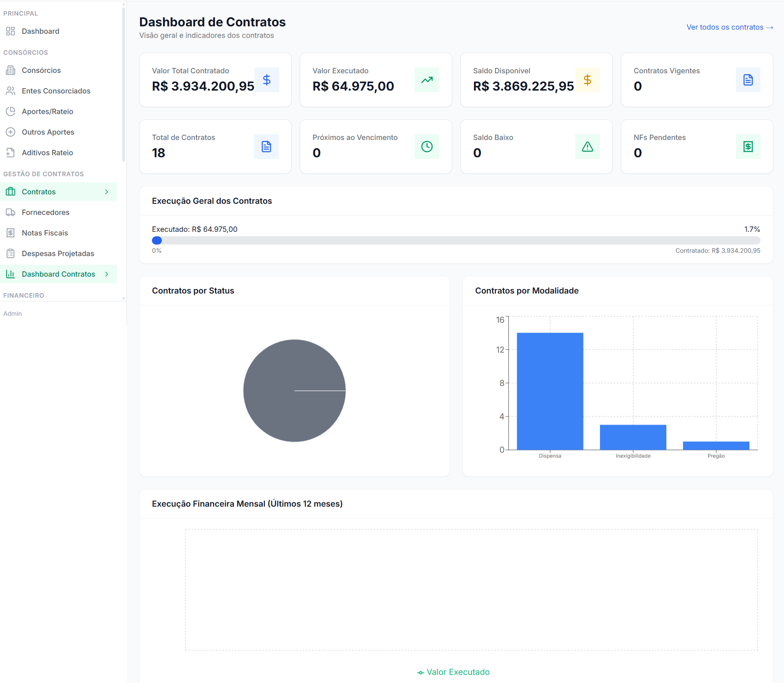
Task: Select the Fornecedores sidebar icon
Action: point(10,212)
